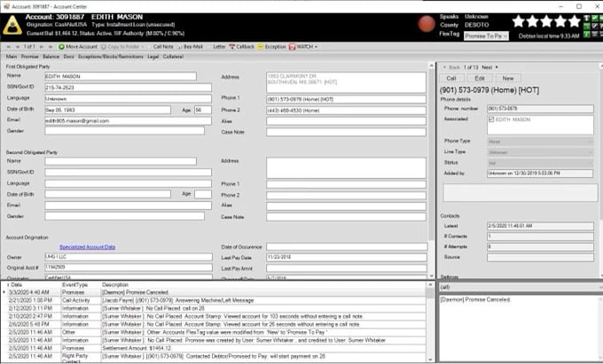Go to the last account record arrow
This screenshot has height=364, width=603.
point(51,46)
